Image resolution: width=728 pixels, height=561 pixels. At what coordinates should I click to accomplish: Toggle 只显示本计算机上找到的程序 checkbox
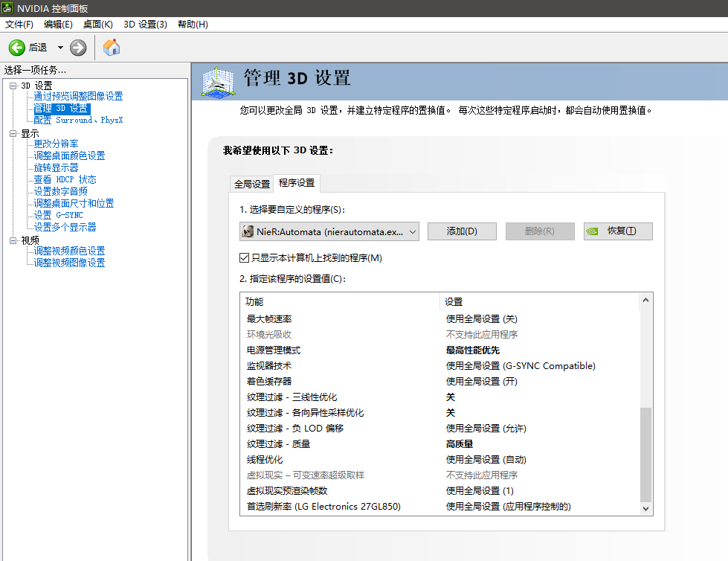click(244, 257)
